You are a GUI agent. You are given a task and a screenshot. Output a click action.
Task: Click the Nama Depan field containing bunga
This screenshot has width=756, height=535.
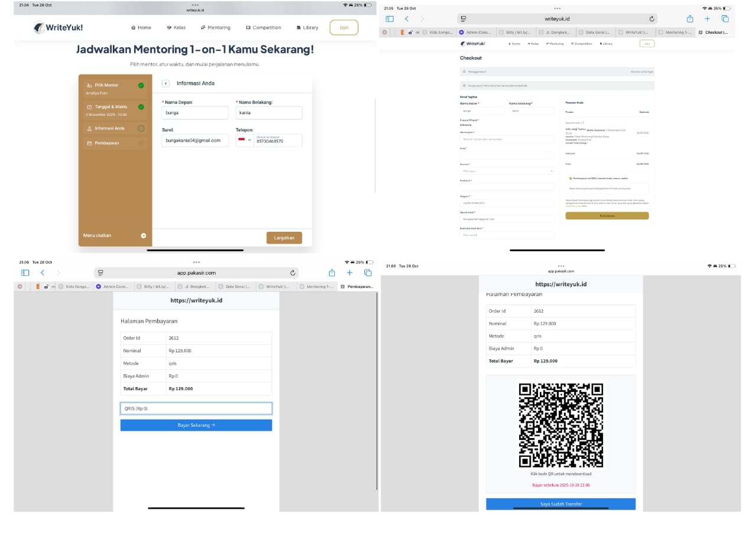195,113
